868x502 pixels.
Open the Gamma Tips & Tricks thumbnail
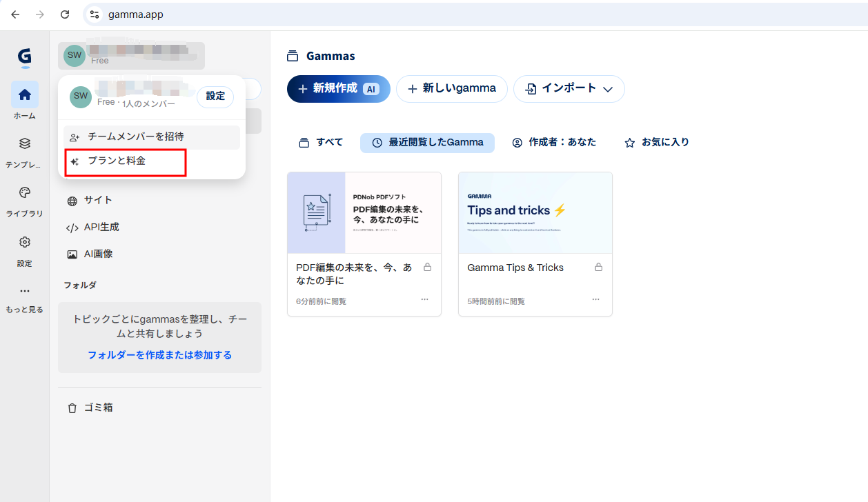pyautogui.click(x=535, y=212)
